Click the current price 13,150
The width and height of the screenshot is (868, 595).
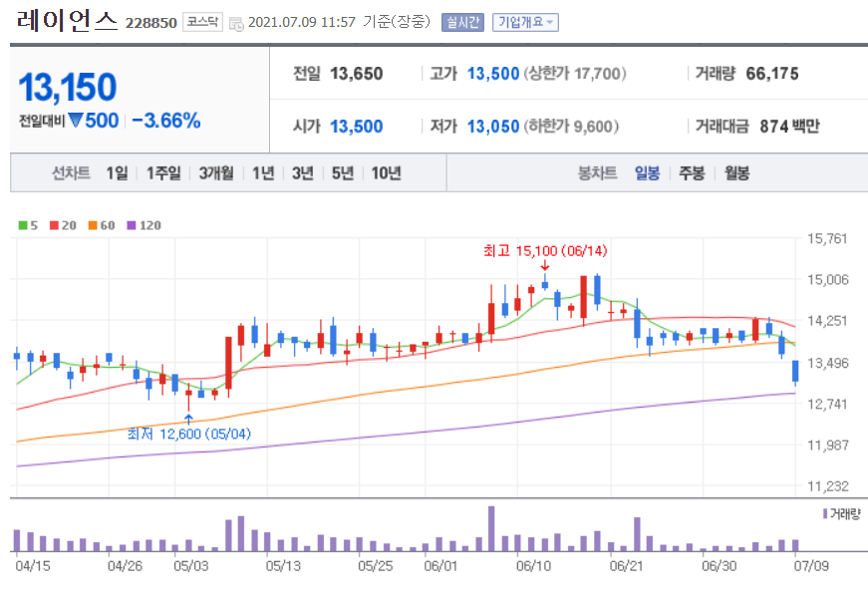[x=68, y=87]
